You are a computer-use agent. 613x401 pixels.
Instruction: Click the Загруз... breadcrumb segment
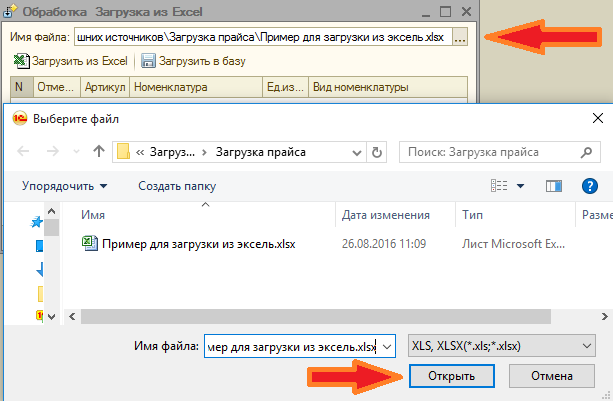tap(172, 152)
